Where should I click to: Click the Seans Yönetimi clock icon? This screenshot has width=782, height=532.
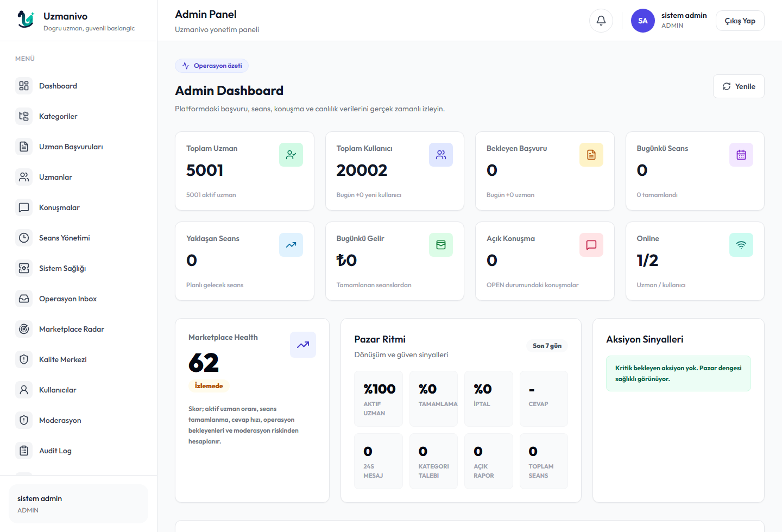(x=24, y=238)
